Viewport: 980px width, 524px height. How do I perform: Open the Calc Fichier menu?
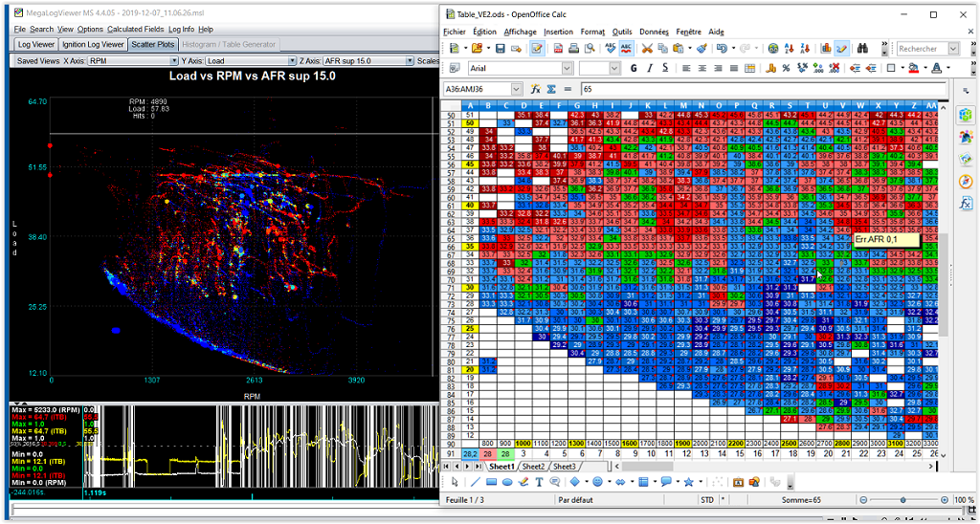tap(455, 32)
